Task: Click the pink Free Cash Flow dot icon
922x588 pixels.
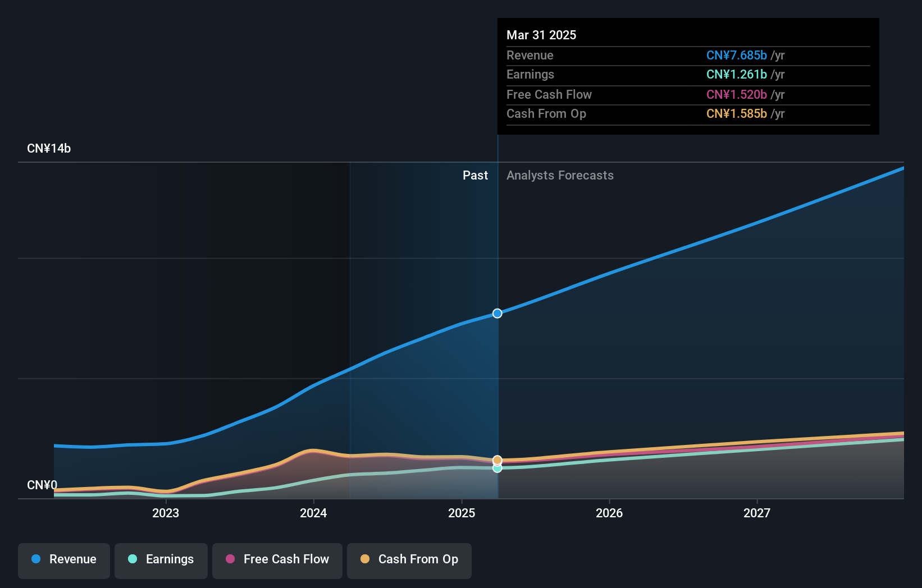Action: 230,559
